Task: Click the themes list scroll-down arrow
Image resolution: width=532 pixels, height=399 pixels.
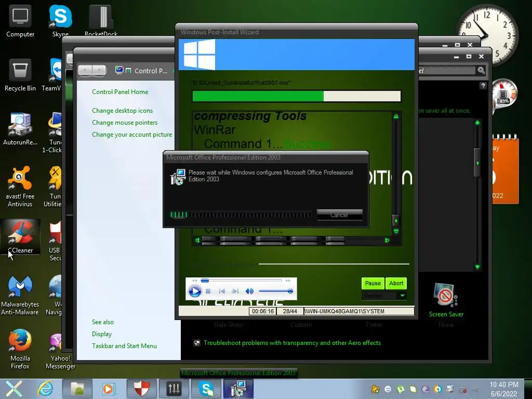Action: 477,267
